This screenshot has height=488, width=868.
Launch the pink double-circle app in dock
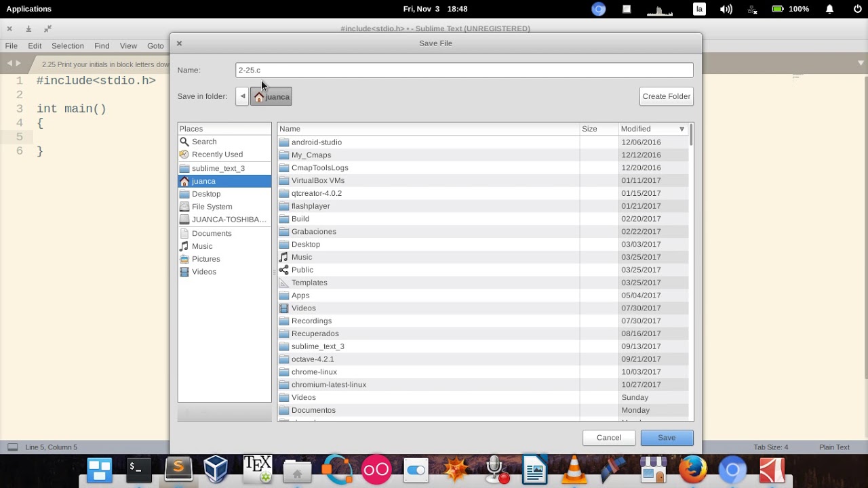pos(376,470)
